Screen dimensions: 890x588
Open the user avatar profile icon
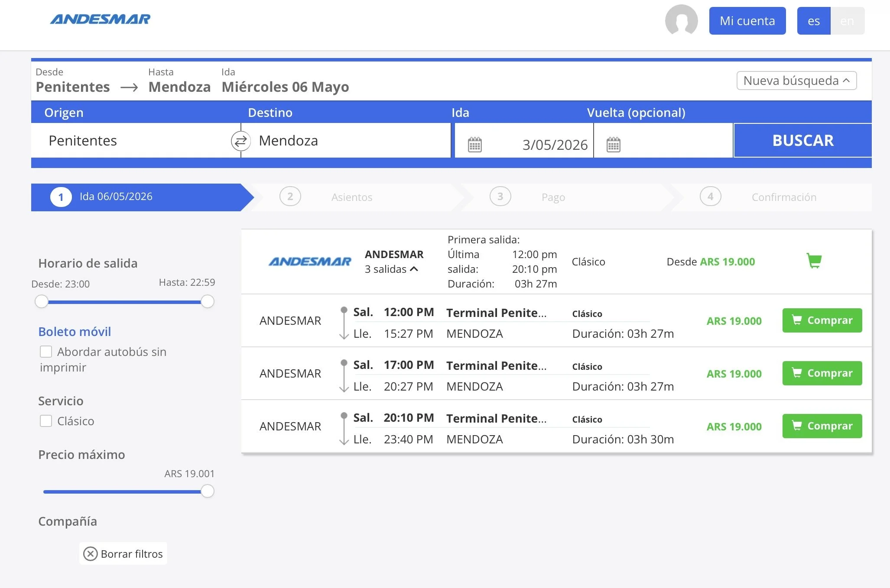click(681, 20)
